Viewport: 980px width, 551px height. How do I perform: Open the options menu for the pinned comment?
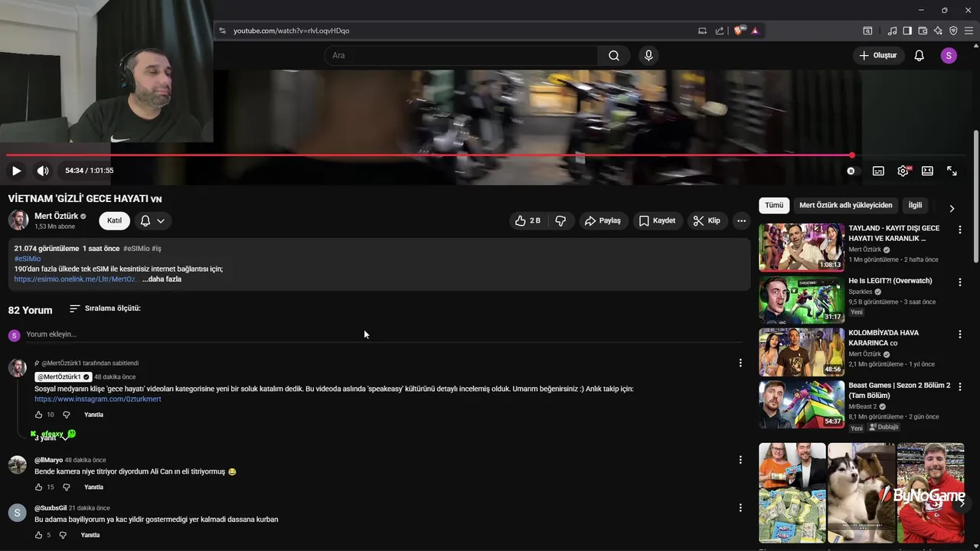pos(740,363)
